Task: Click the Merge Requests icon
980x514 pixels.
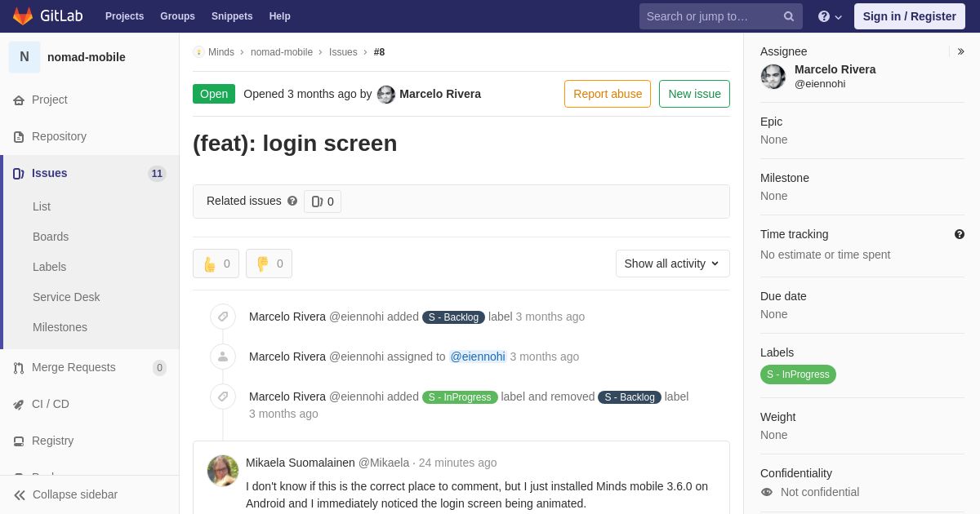Action: tap(19, 368)
